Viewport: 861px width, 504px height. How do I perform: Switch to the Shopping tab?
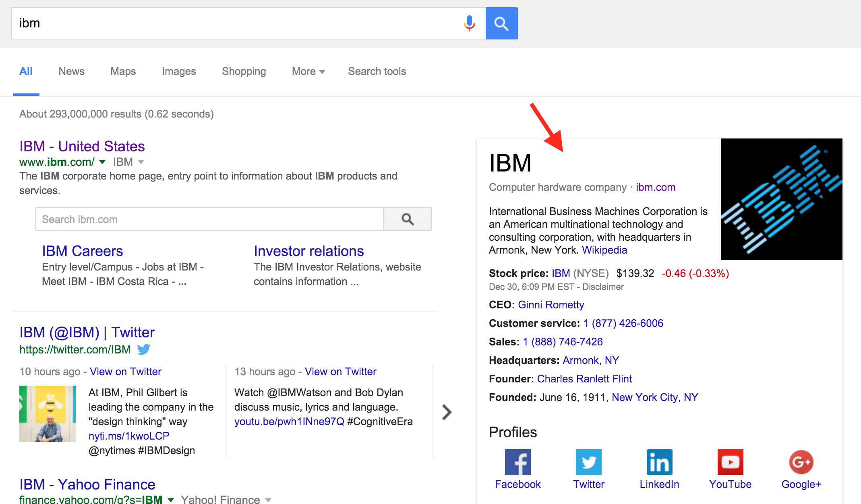244,72
